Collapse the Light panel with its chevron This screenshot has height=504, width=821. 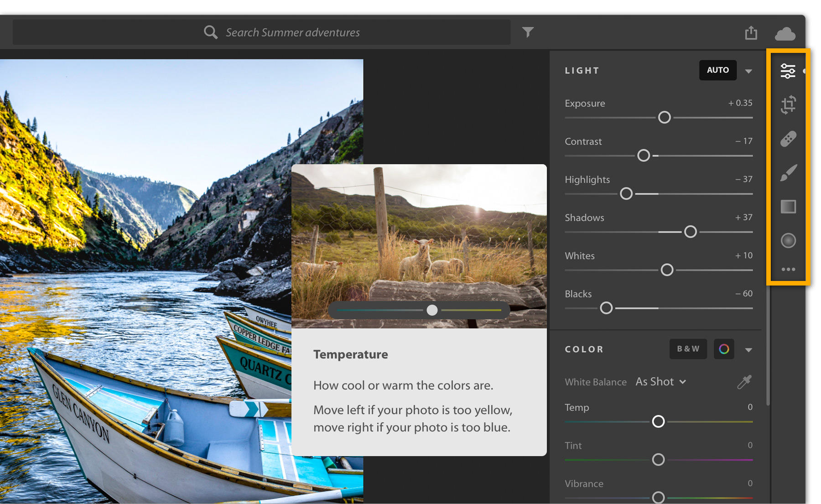748,71
